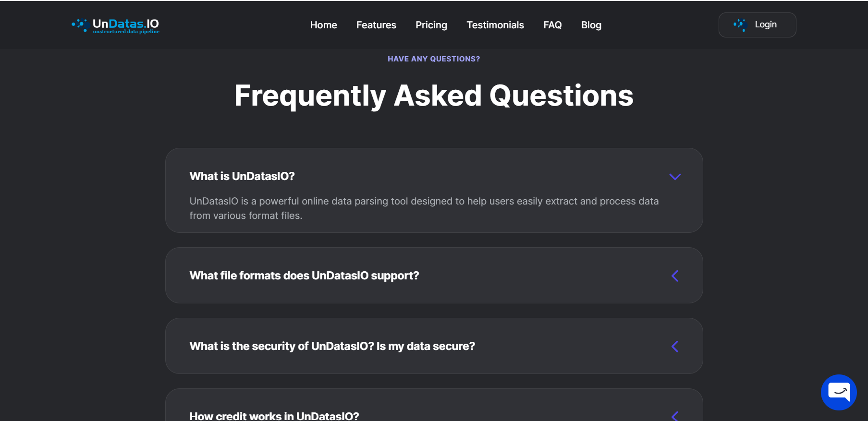Click 'How credit works in UnDatasIO?' question

[274, 416]
